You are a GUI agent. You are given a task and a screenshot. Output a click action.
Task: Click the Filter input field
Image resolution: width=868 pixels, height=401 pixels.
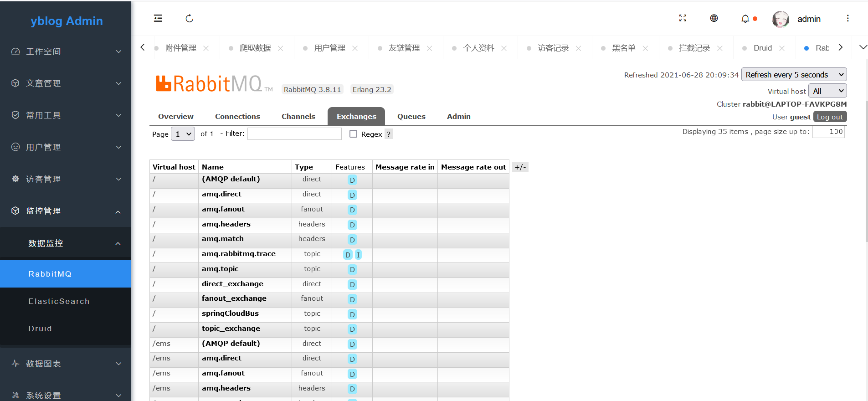[x=294, y=134]
